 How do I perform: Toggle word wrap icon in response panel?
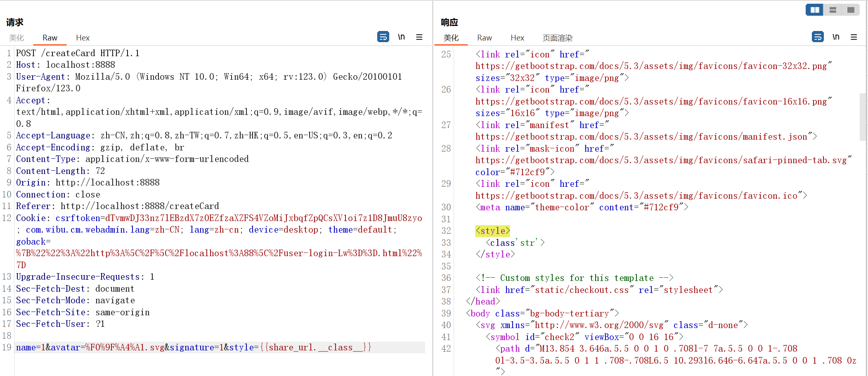[818, 37]
